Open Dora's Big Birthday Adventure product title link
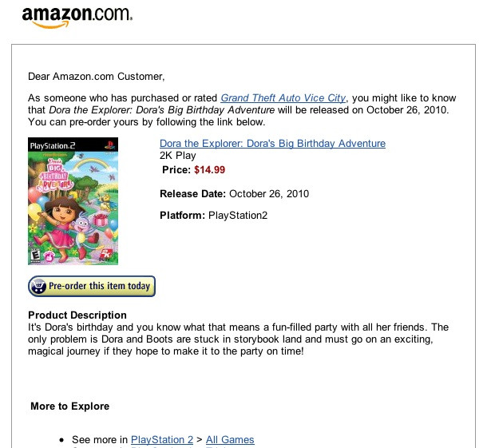This screenshot has width=495, height=448. [x=272, y=144]
